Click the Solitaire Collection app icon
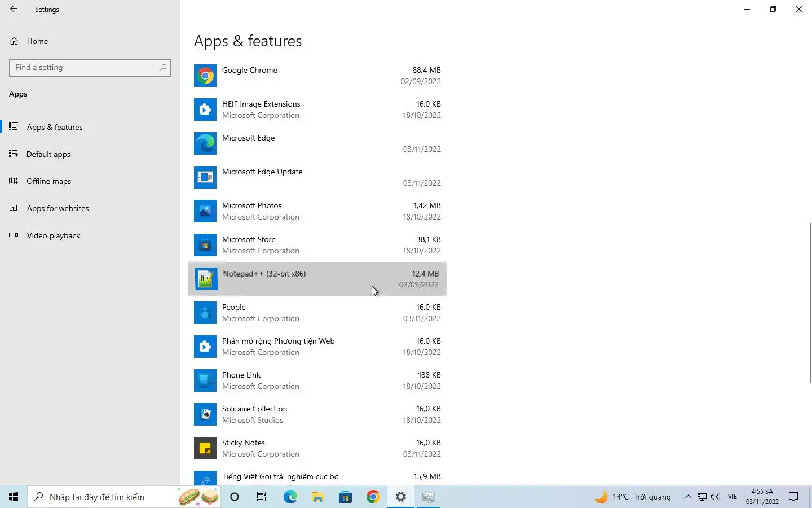This screenshot has height=508, width=812. (205, 414)
